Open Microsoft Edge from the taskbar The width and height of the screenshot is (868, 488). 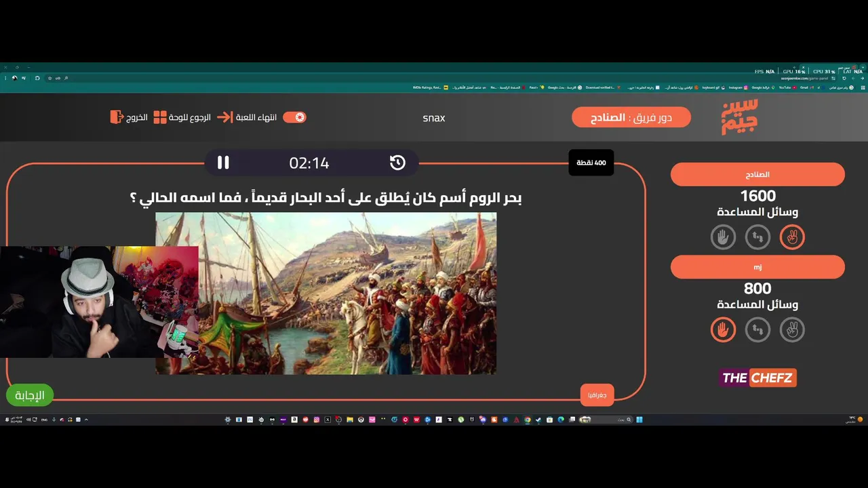[560, 420]
